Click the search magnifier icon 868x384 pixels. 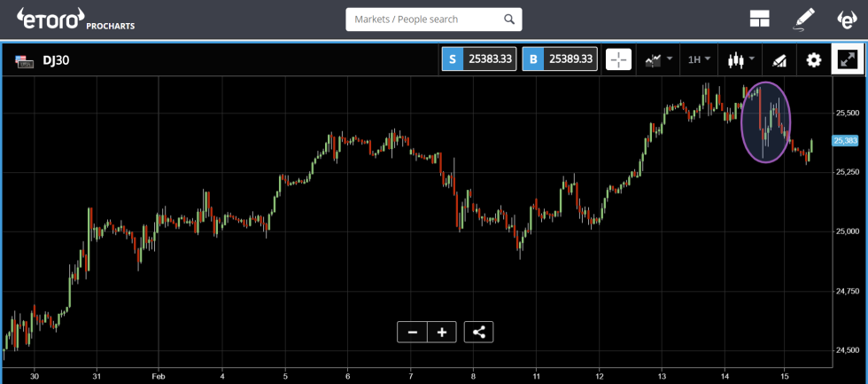508,19
